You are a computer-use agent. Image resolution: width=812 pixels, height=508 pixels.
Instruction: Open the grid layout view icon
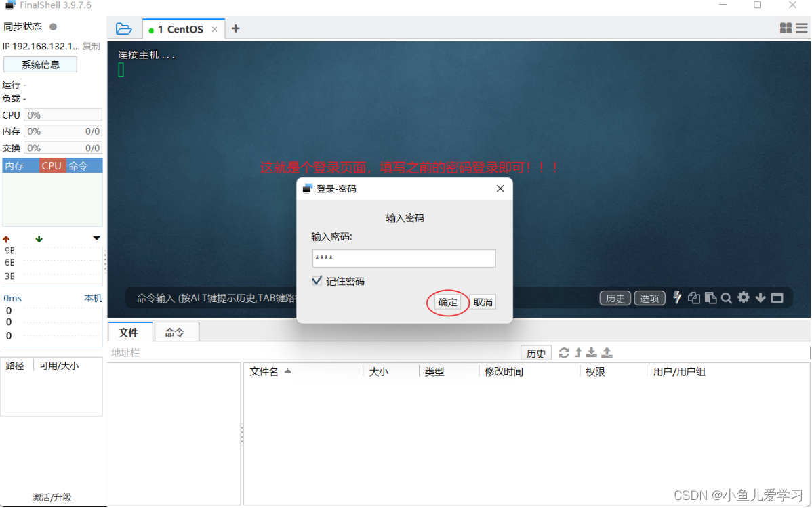(786, 28)
